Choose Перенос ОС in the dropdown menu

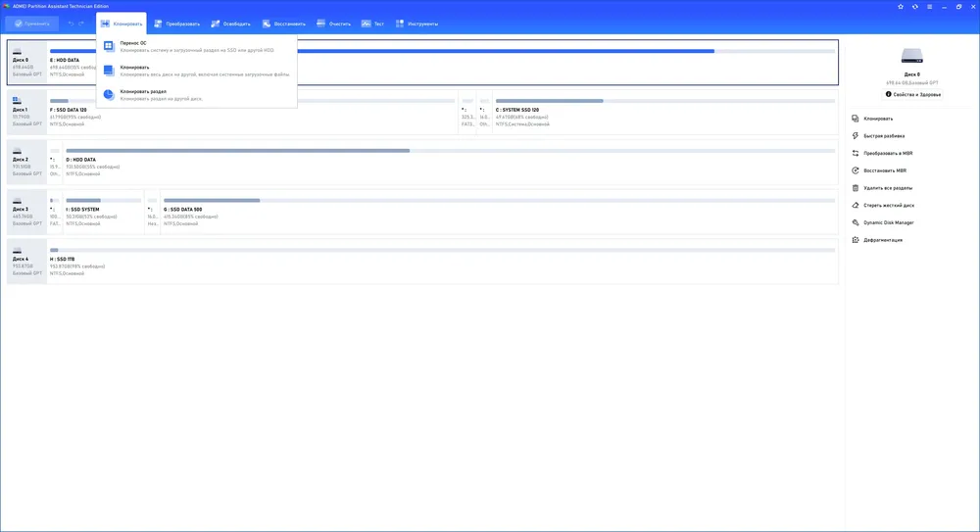point(196,46)
